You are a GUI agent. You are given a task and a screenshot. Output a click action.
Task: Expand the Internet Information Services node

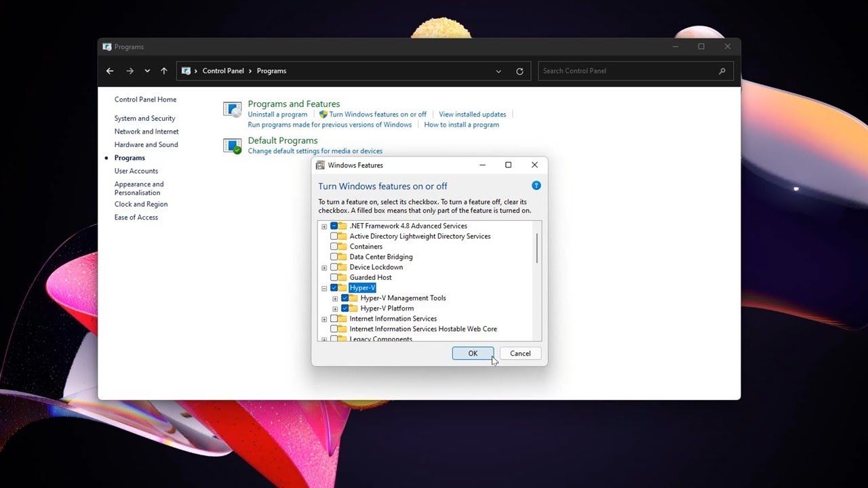[x=324, y=319]
